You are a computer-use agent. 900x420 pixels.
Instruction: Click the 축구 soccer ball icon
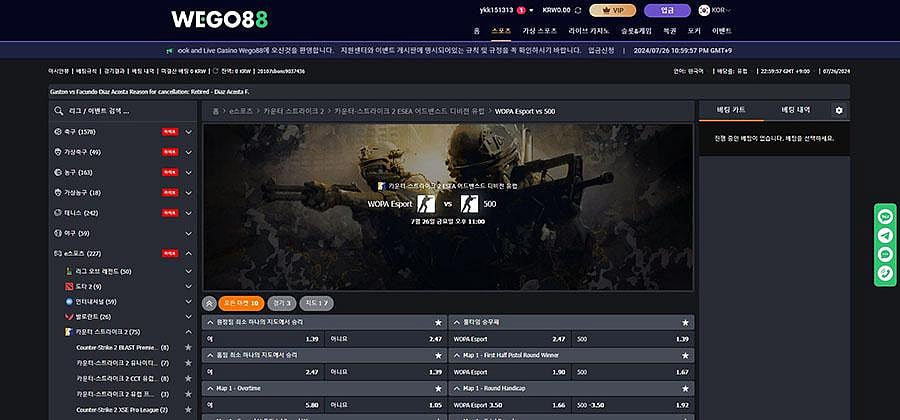[57, 132]
